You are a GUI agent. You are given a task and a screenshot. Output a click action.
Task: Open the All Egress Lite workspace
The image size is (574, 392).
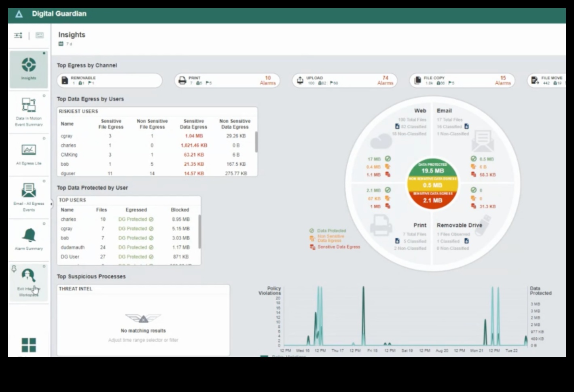[29, 155]
